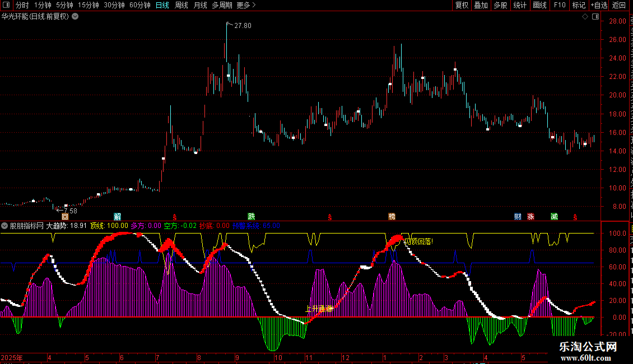Screen dimensions: 633x364
Task: Click the 大趋势: 18.91 value
Action: (66, 226)
